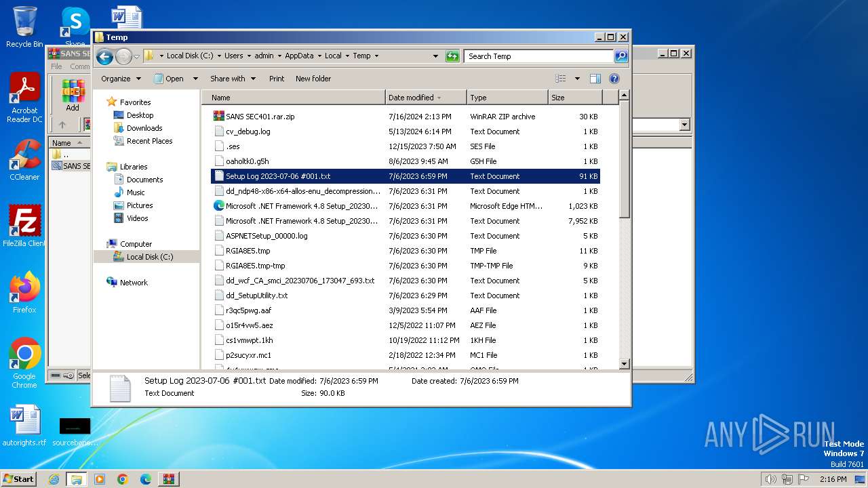This screenshot has height=488, width=868.
Task: Click the volume speaker tray icon
Action: pyautogui.click(x=770, y=479)
